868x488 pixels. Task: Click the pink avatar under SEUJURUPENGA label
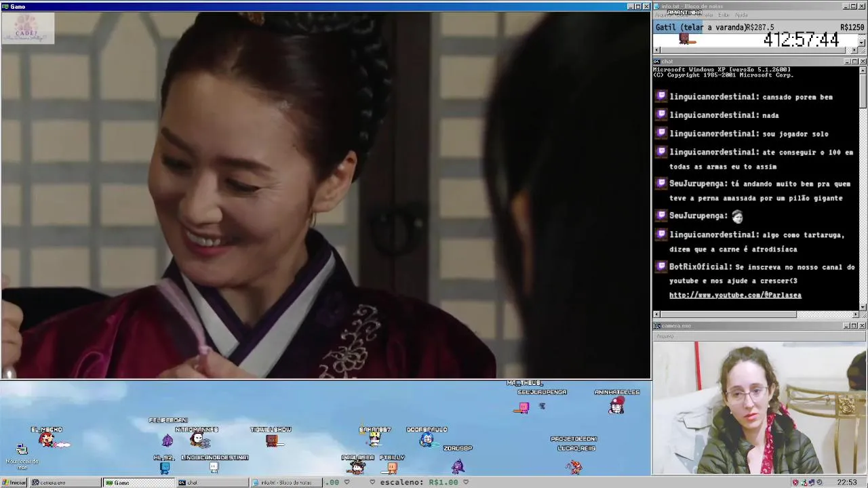point(524,407)
